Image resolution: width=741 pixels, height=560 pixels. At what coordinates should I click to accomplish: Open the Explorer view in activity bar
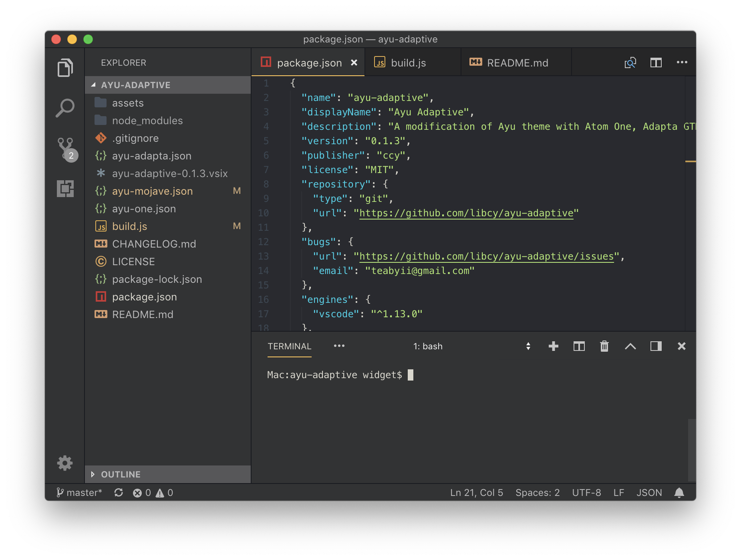tap(65, 67)
